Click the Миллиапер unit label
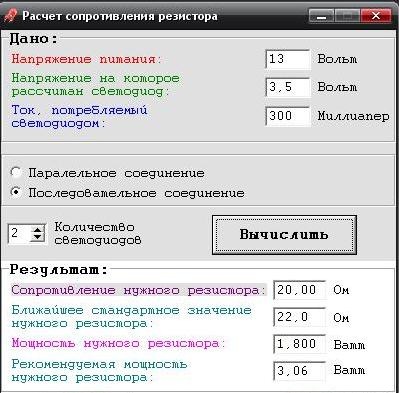The image size is (399, 393). 353,116
